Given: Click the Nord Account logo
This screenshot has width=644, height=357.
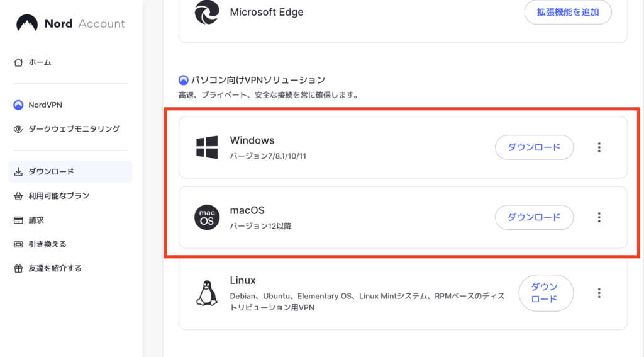Looking at the screenshot, I should pos(70,24).
